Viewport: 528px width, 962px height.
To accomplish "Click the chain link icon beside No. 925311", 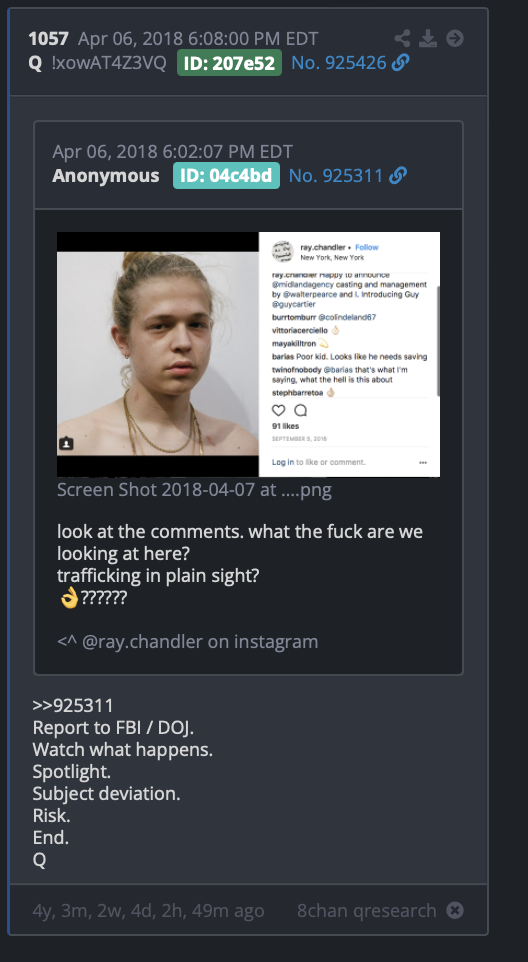I will (398, 175).
